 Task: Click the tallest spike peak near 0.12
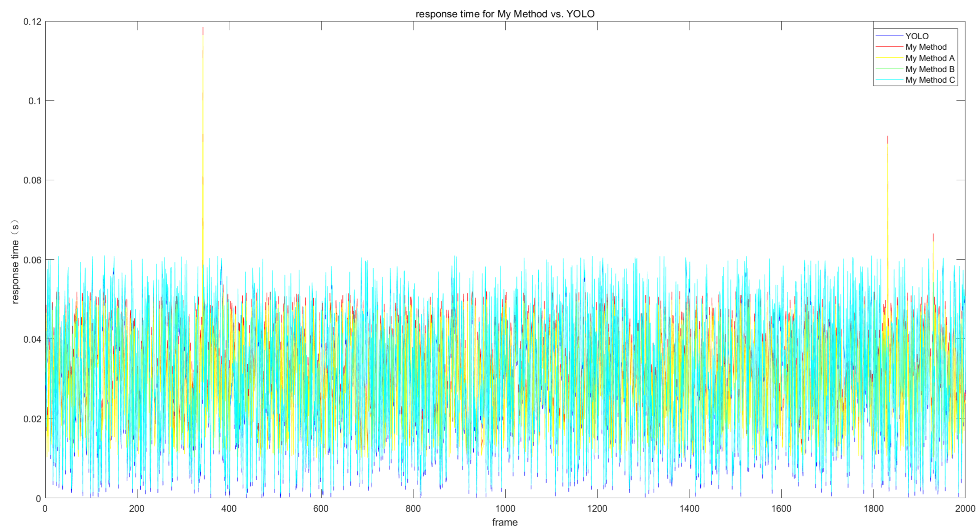point(203,29)
